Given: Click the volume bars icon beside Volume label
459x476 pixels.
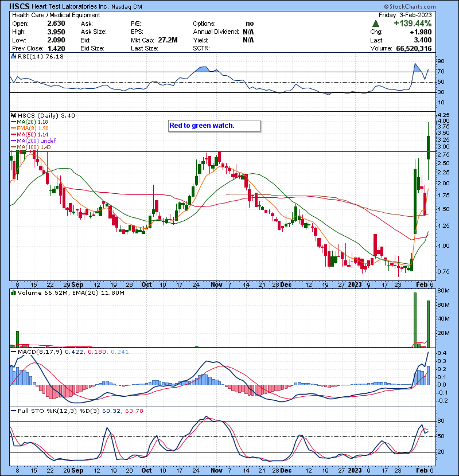Looking at the screenshot, I should click(13, 292).
